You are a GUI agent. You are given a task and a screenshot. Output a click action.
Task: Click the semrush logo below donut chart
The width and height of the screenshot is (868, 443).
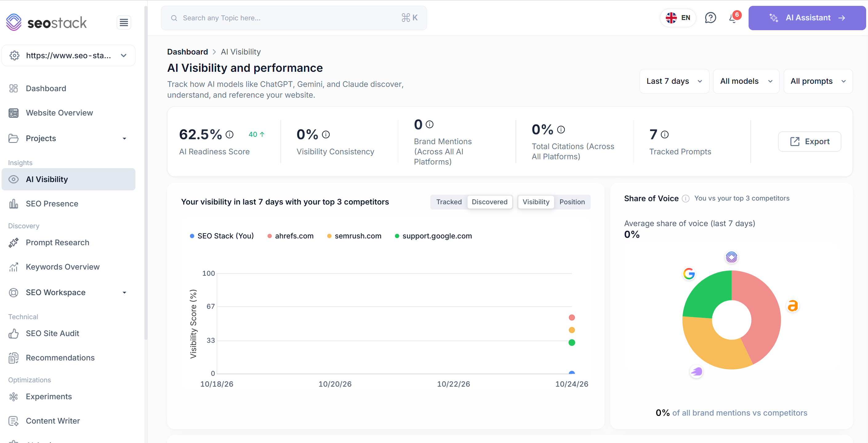[x=696, y=372]
